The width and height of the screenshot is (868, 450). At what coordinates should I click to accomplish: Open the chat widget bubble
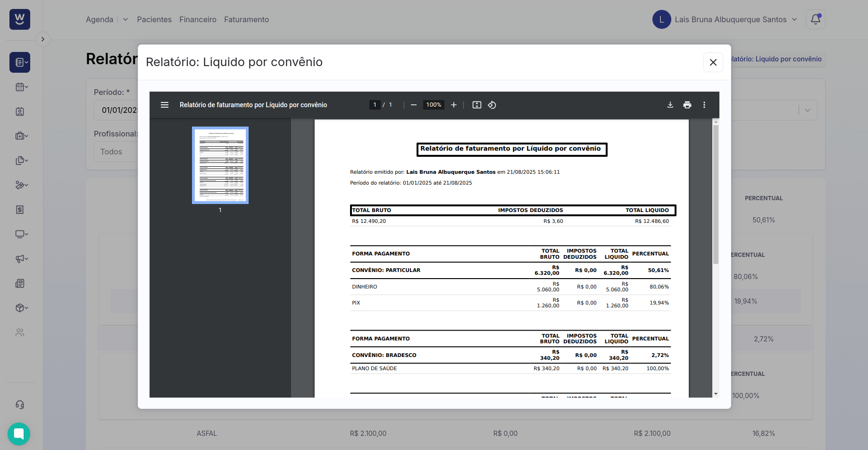click(x=19, y=434)
